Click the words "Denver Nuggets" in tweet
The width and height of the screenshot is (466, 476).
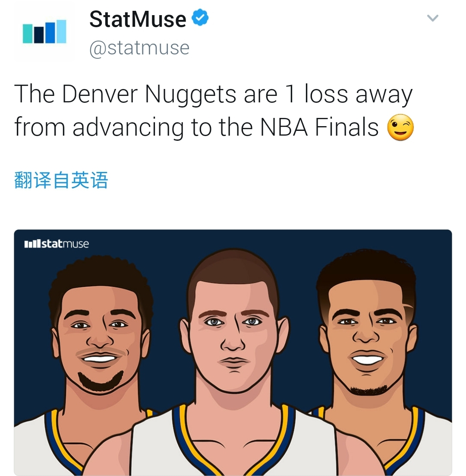pos(149,95)
